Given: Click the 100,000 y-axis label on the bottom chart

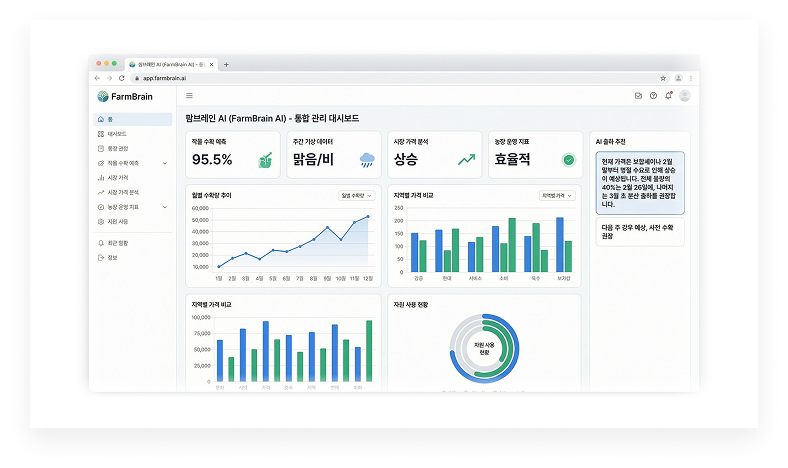Looking at the screenshot, I should [201, 318].
